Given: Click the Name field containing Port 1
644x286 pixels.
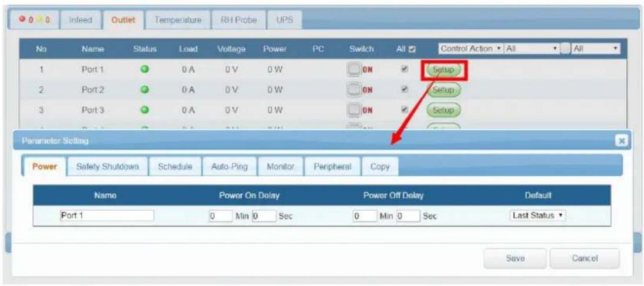Looking at the screenshot, I should (107, 216).
